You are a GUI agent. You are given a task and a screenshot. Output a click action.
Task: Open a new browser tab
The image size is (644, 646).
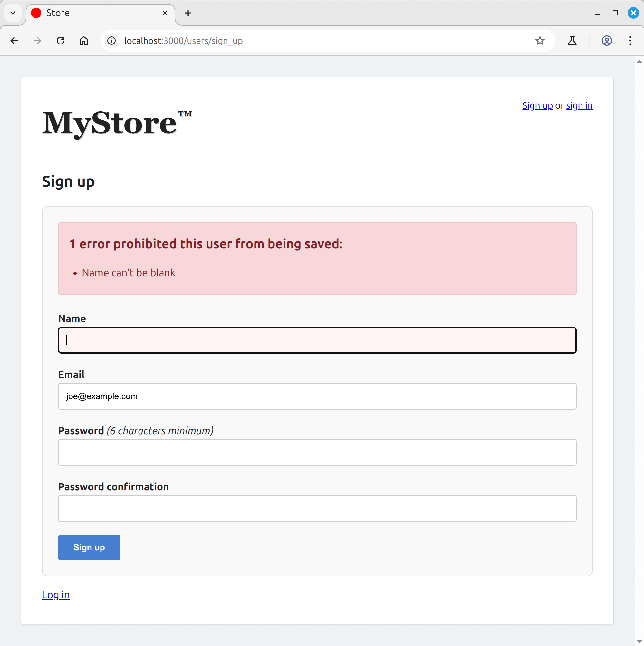(x=188, y=13)
